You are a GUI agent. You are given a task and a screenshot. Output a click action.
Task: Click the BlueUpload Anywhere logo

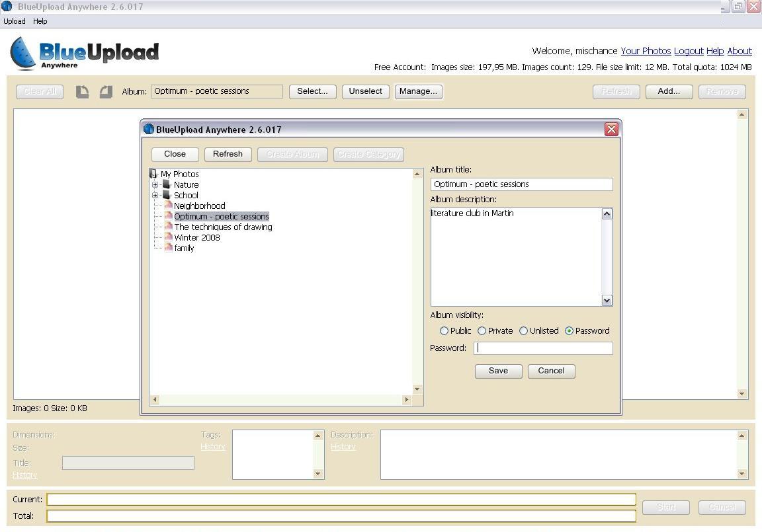(84, 54)
